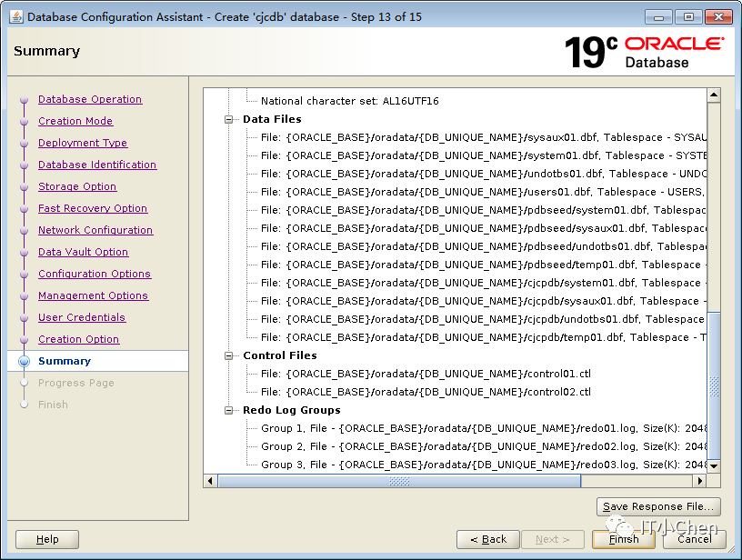Viewport: 742px width, 560px height.
Task: Select the Summary step in sidebar
Action: click(65, 361)
